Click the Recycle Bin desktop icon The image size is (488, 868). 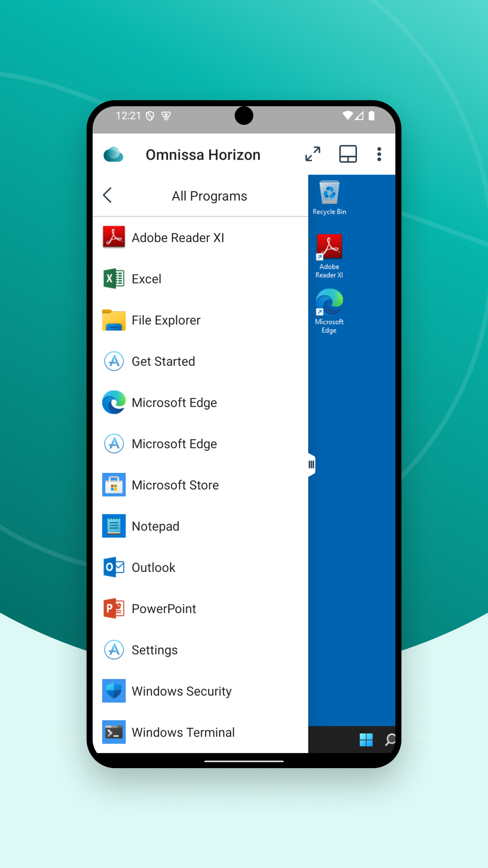pyautogui.click(x=329, y=198)
